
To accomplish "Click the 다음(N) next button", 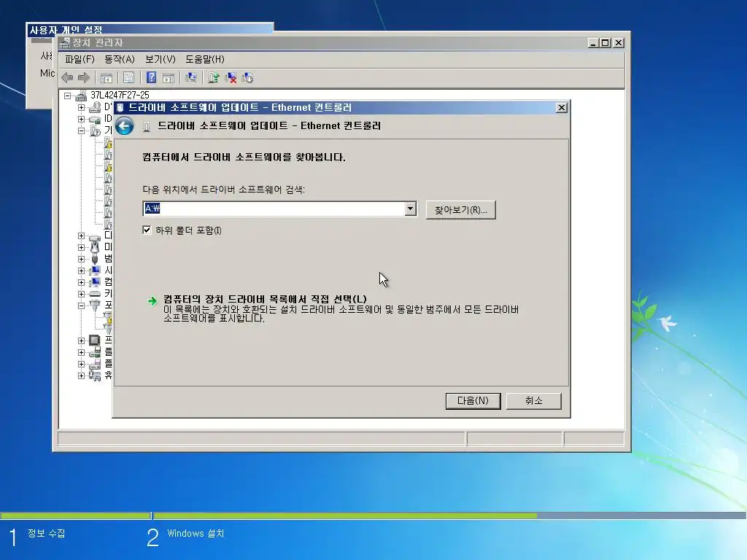I will pos(473,401).
